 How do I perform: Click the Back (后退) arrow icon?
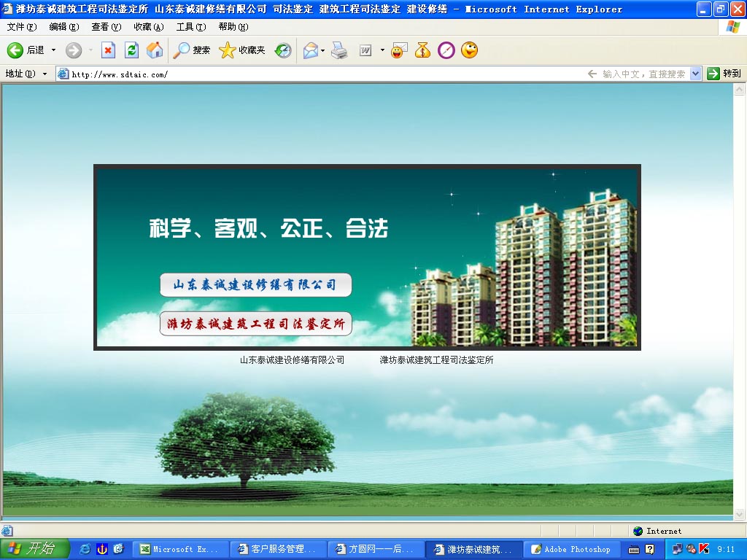point(15,50)
